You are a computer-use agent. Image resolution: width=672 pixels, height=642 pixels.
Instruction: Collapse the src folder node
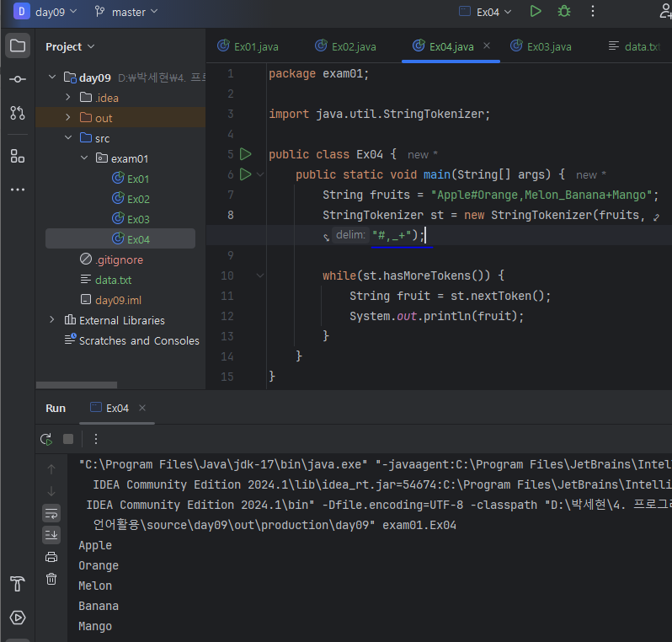[x=68, y=138]
